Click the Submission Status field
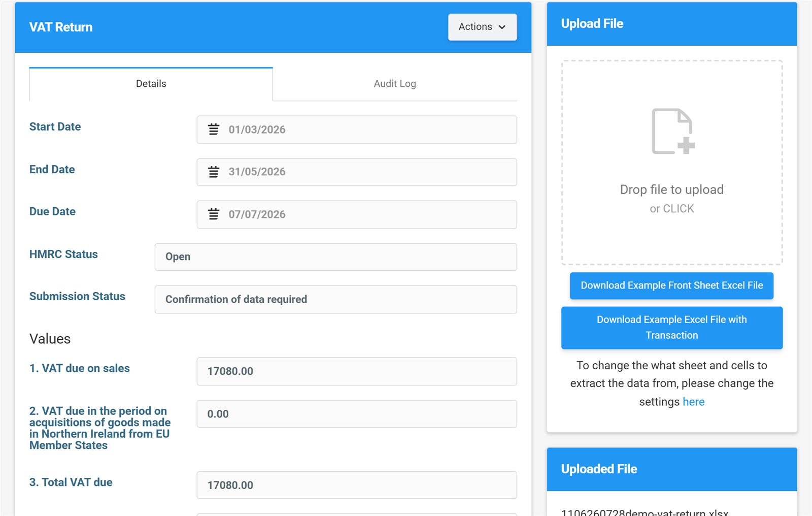This screenshot has height=516, width=812. coord(336,299)
